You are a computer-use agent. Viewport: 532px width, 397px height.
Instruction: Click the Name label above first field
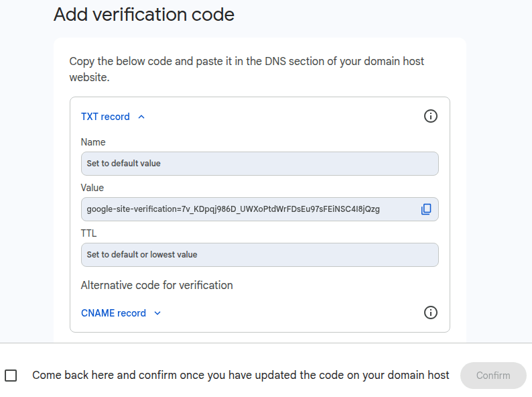point(93,142)
